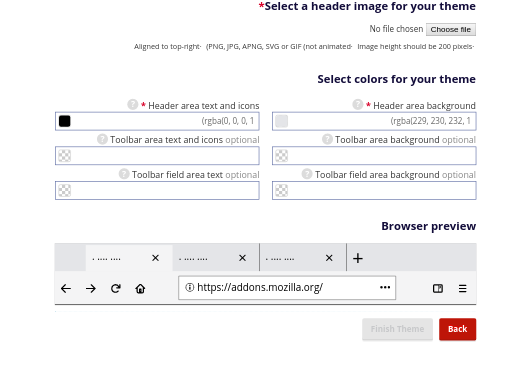Click the red Back button
Screen dimensions: 518x374
click(x=457, y=329)
